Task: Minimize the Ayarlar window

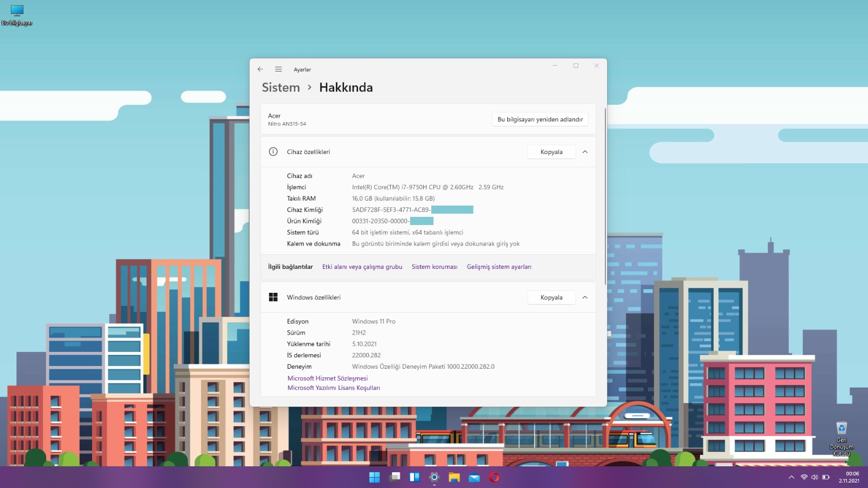Action: [x=555, y=66]
